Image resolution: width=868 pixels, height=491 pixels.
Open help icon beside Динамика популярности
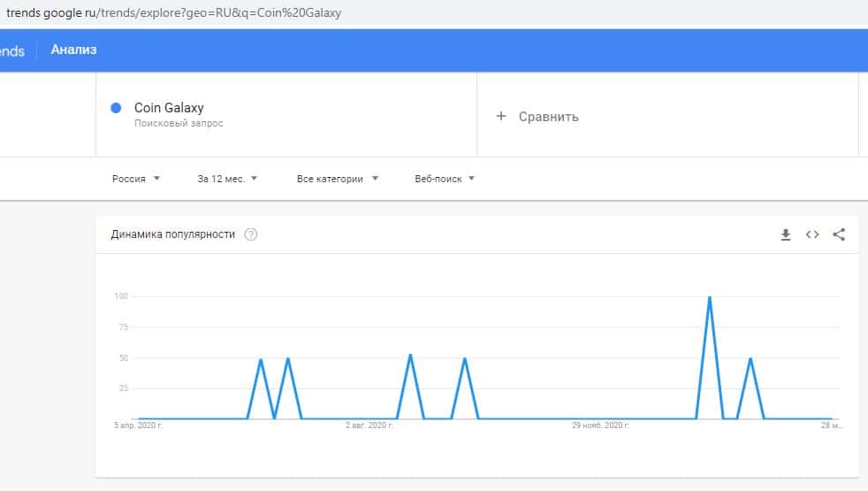pos(250,234)
